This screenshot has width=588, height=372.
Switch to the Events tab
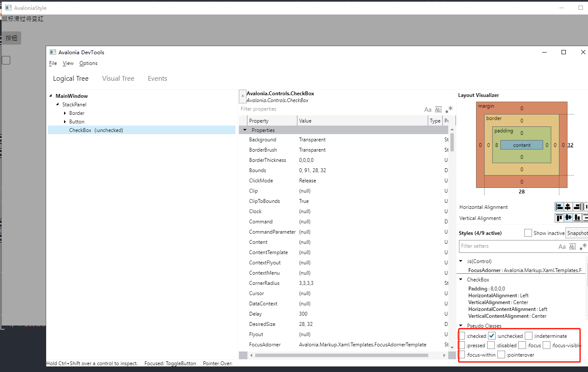pyautogui.click(x=157, y=79)
